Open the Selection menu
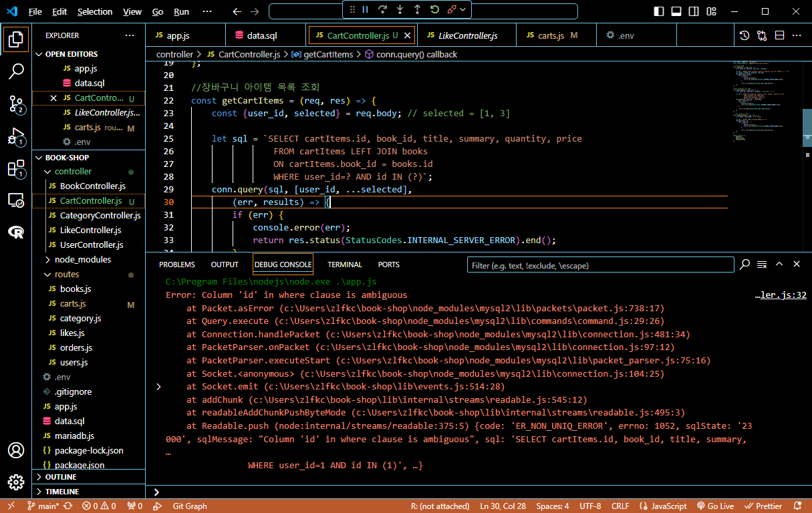Viewport: 812px width, 513px height. point(95,11)
